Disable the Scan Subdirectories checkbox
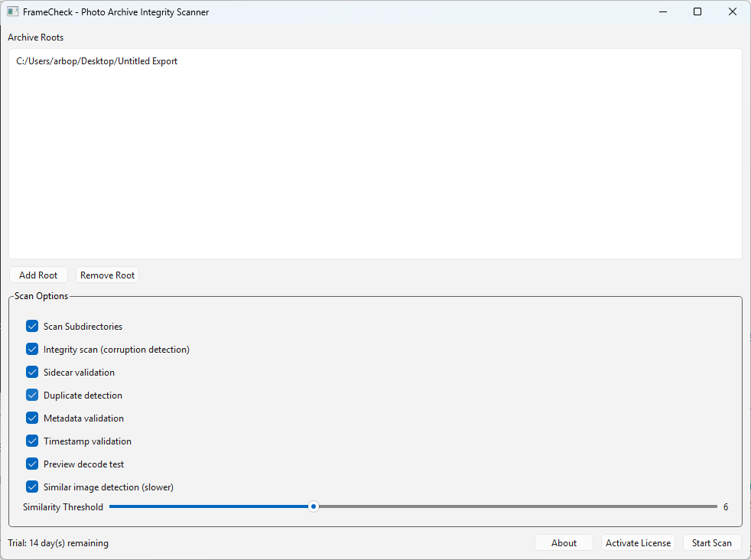 pyautogui.click(x=31, y=326)
